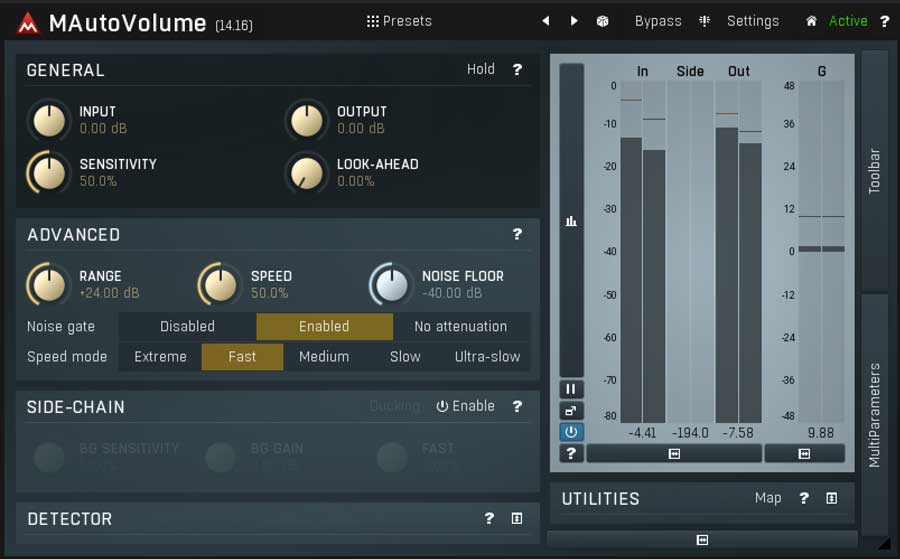The width and height of the screenshot is (900, 559).
Task: Select Fast speed mode
Action: tap(242, 357)
